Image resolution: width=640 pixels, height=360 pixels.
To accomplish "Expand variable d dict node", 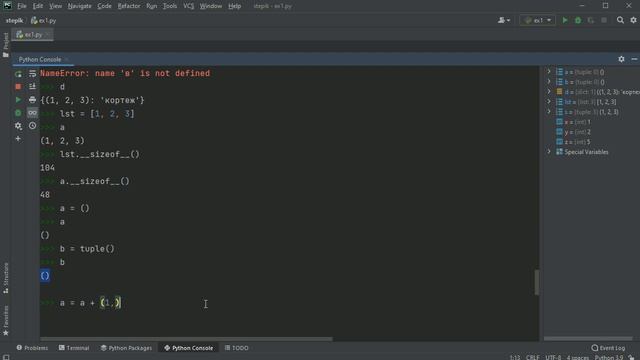I will [549, 91].
